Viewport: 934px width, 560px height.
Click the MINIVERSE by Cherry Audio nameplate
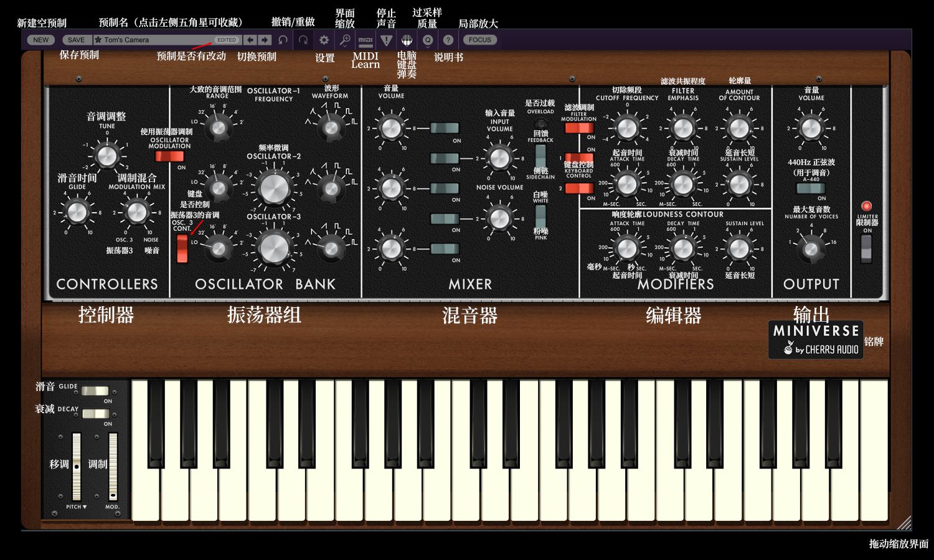pyautogui.click(x=816, y=340)
